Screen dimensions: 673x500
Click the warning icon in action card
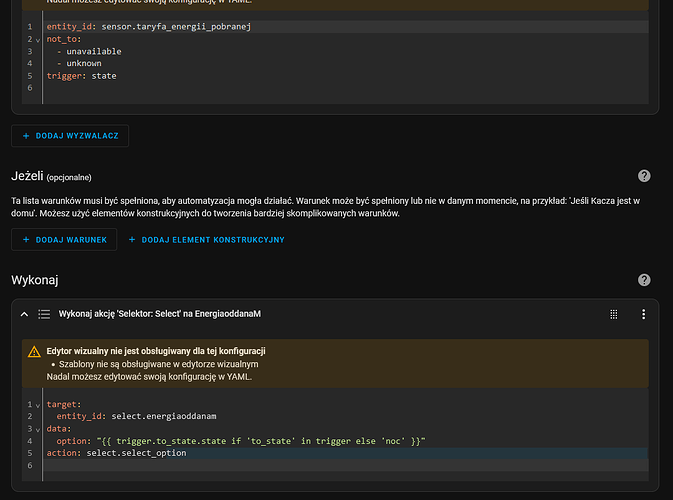(34, 352)
